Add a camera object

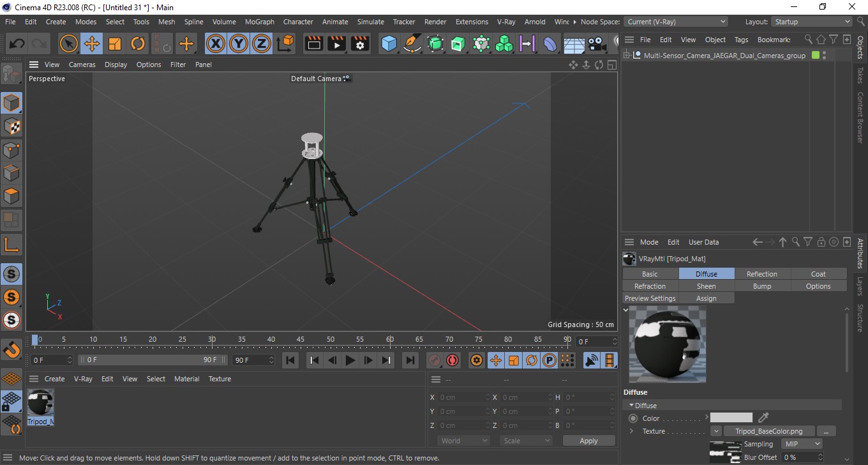pyautogui.click(x=596, y=44)
